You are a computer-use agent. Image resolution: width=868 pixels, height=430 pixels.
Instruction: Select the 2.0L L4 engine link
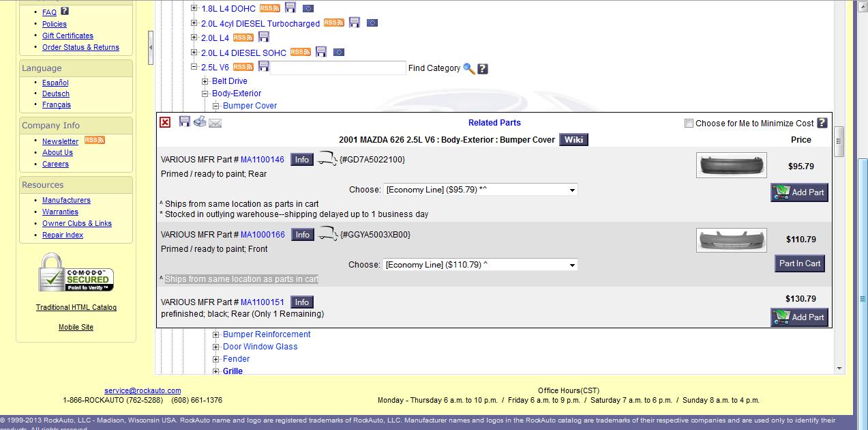215,38
